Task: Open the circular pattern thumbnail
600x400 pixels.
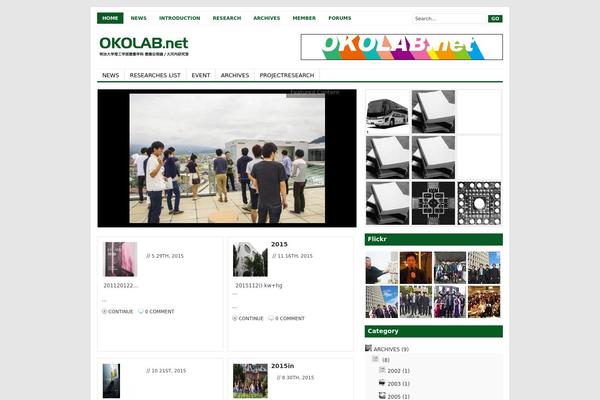Action: (x=479, y=203)
